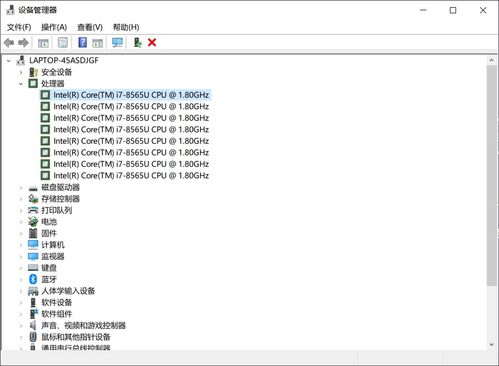This screenshot has height=366, width=499.
Task: Select the last i7-8565U CPU entry
Action: click(131, 175)
